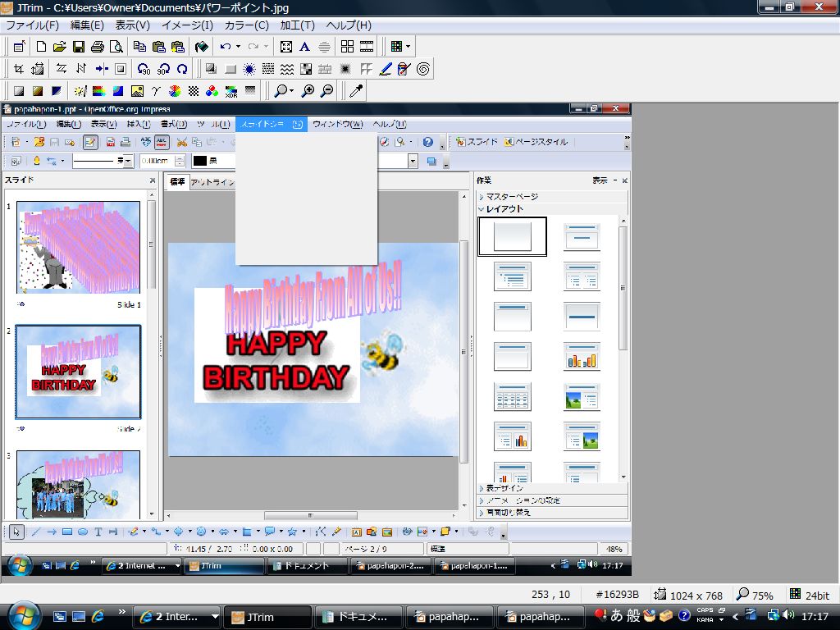Click the system clock showing 17:17
The height and width of the screenshot is (630, 840).
click(815, 617)
